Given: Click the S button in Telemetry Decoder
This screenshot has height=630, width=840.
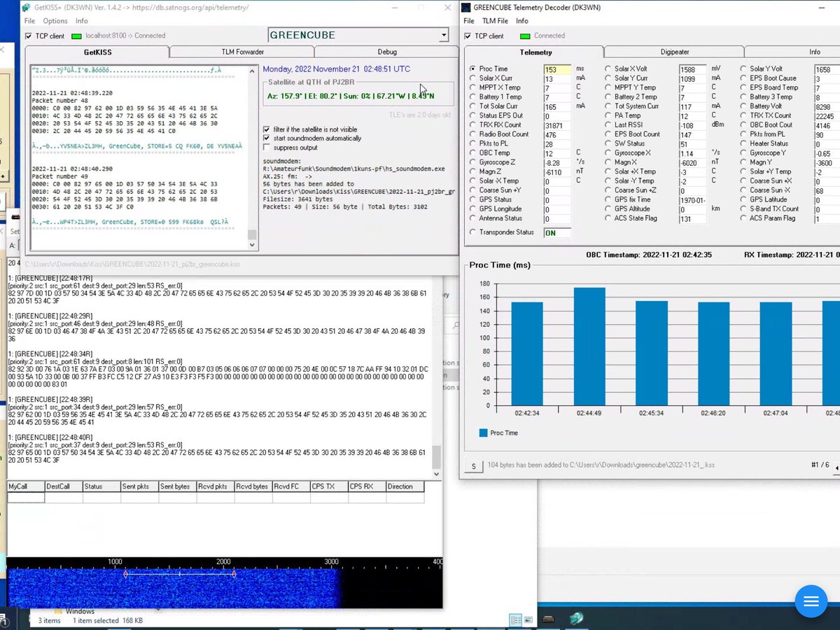Looking at the screenshot, I should pyautogui.click(x=473, y=465).
